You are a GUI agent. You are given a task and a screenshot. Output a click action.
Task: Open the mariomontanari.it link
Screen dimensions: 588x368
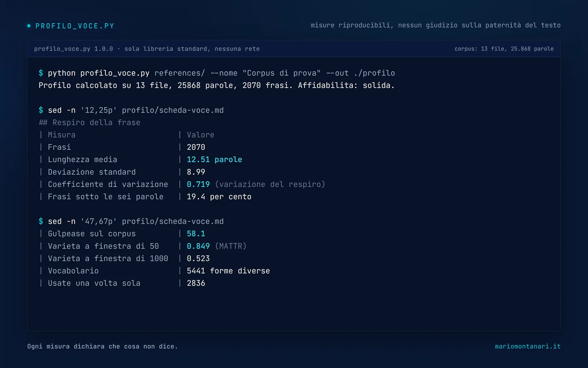point(528,346)
